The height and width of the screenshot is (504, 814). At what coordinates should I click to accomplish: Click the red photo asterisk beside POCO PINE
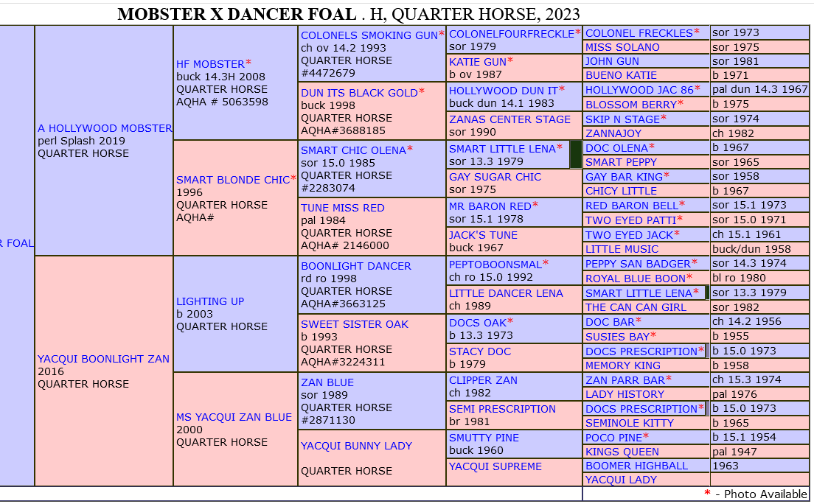[x=646, y=436]
